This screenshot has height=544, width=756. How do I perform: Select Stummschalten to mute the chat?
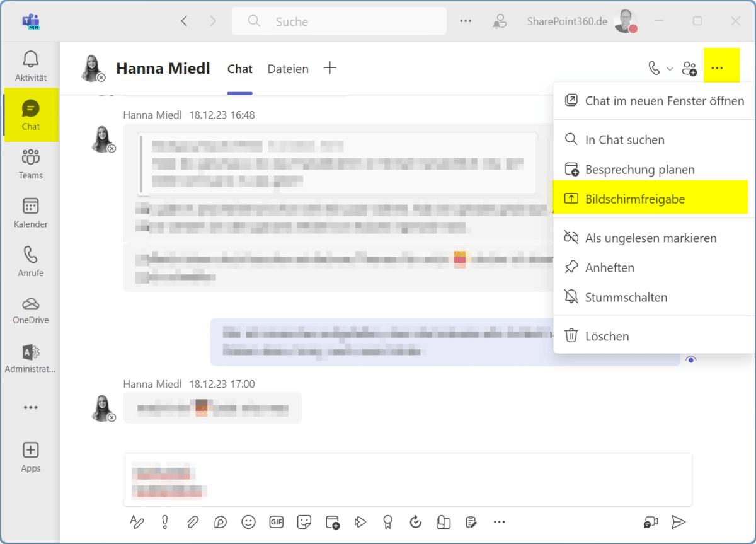(626, 297)
